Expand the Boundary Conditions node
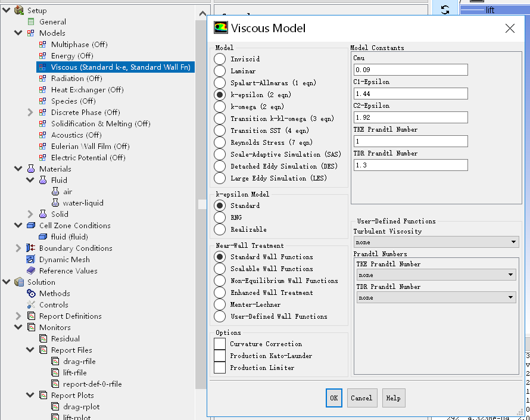Image resolution: width=530 pixels, height=420 pixels. click(18, 248)
